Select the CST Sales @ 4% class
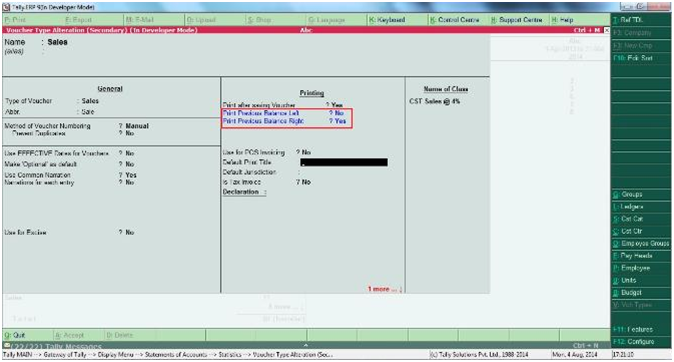The width and height of the screenshot is (674, 362). point(435,101)
